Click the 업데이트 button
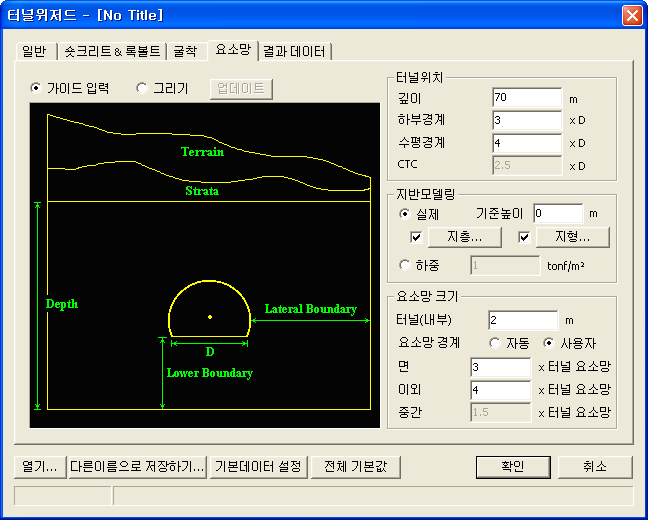 (x=241, y=89)
